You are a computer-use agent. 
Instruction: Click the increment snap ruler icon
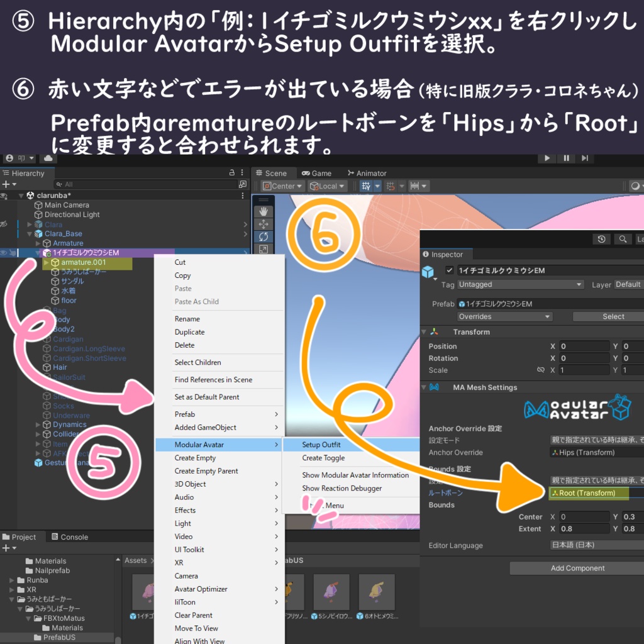415,186
